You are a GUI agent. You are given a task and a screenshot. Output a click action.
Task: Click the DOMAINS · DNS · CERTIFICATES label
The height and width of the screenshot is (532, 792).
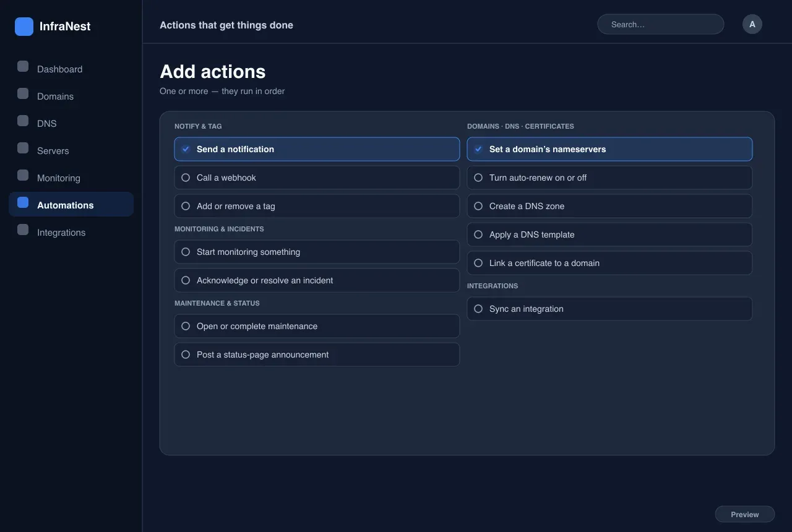(520, 126)
